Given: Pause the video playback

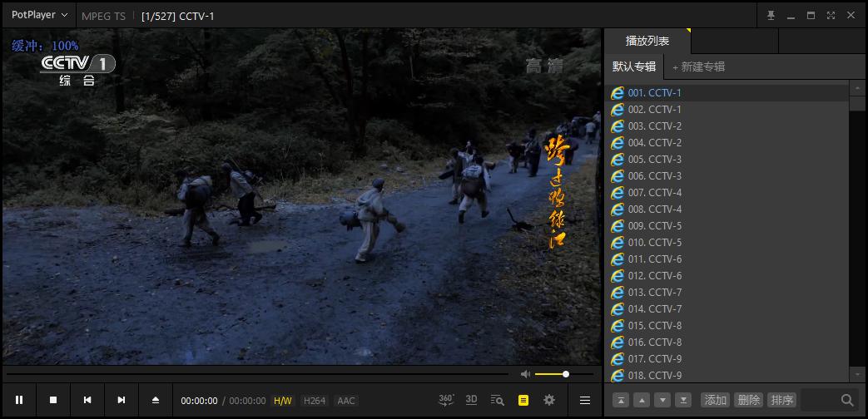Looking at the screenshot, I should 19,400.
